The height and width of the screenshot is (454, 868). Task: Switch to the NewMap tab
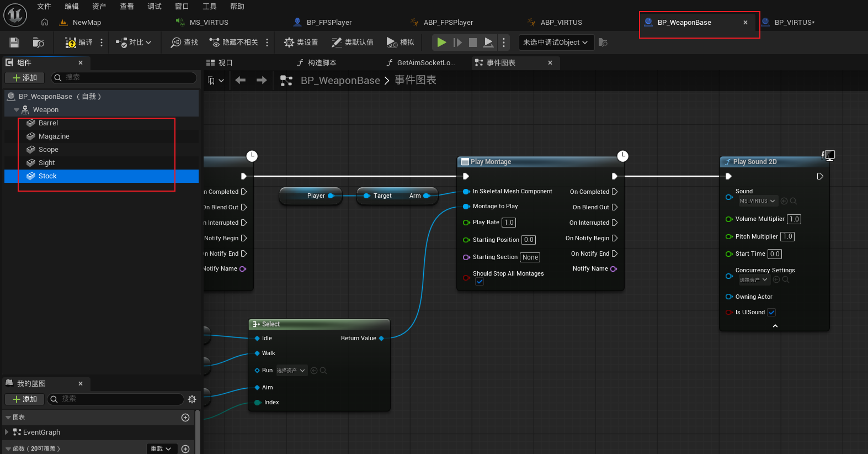(x=87, y=23)
